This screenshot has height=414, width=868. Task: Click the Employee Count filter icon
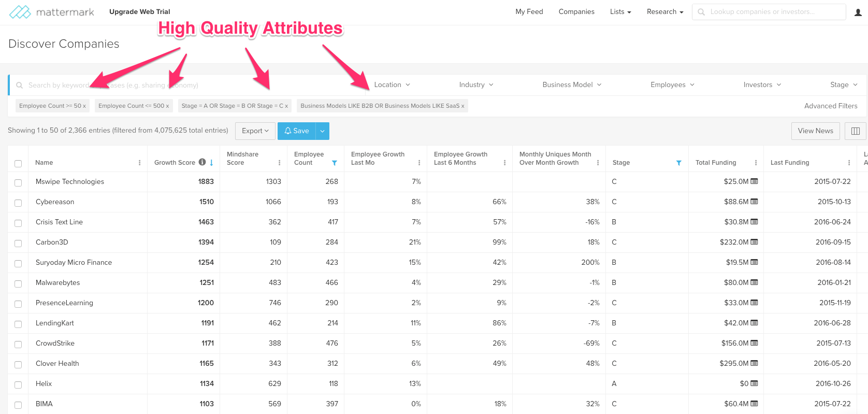tap(335, 163)
